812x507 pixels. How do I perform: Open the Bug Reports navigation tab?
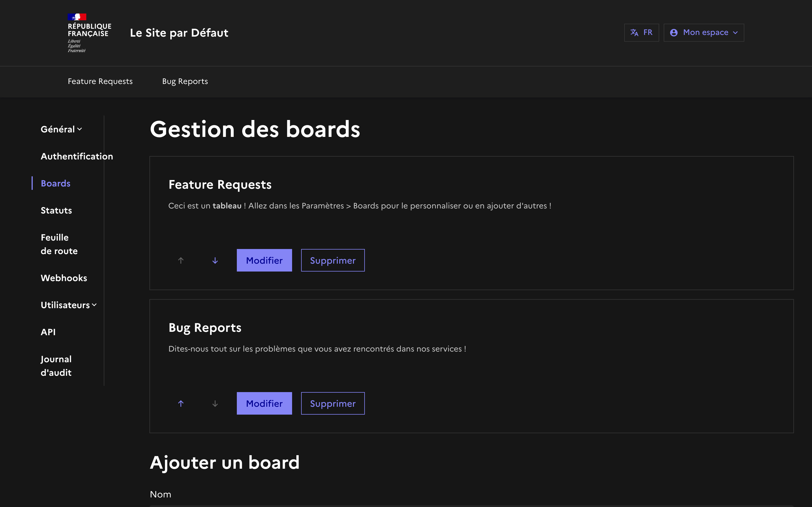click(x=185, y=81)
